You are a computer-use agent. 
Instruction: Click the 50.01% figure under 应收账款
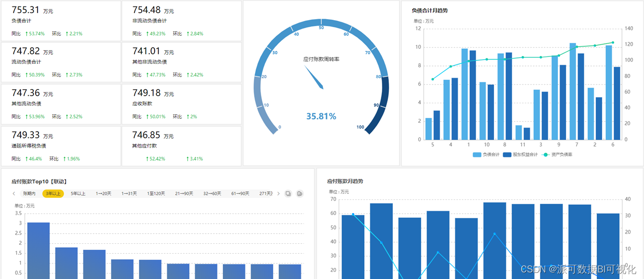tap(157, 117)
